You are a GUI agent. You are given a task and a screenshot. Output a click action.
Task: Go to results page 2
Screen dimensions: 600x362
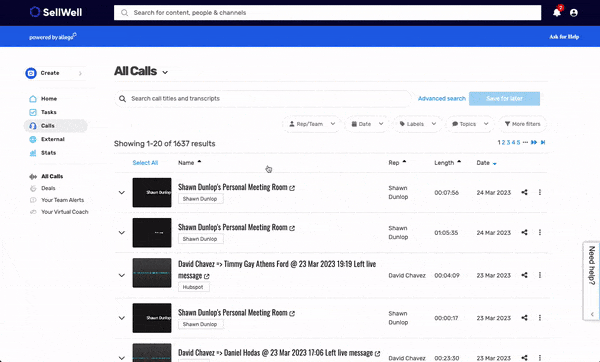[504, 142]
